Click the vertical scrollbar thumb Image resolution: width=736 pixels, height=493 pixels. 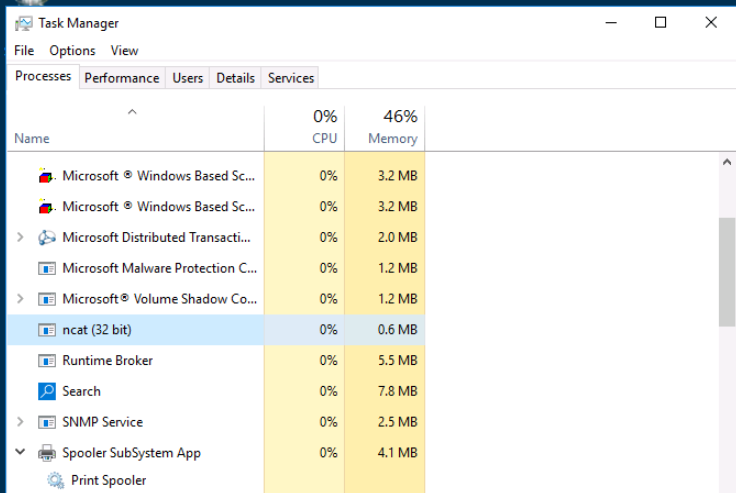point(727,272)
